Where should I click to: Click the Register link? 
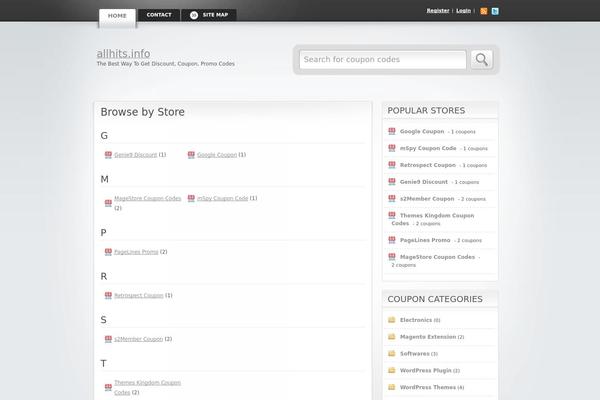tap(438, 11)
